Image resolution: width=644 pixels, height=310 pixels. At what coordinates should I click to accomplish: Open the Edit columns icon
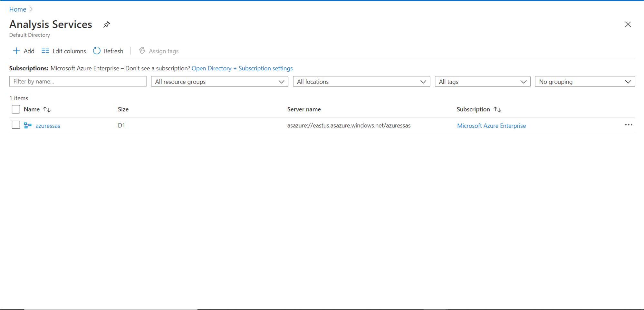45,51
